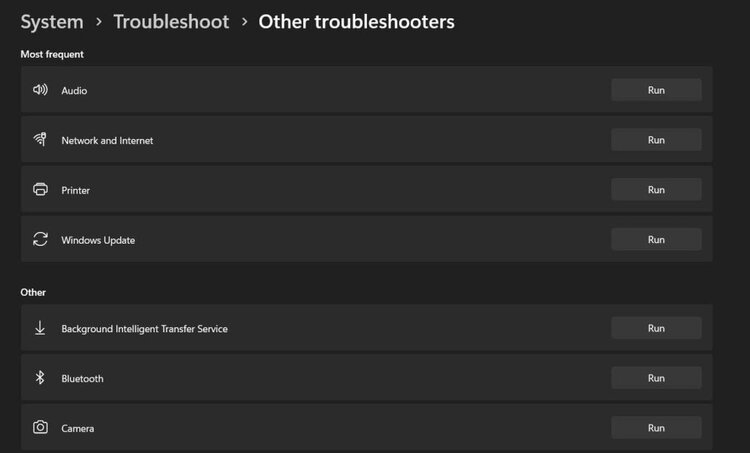The height and width of the screenshot is (453, 750).
Task: Click the Background Intelligent Transfer download icon
Action: click(x=40, y=328)
